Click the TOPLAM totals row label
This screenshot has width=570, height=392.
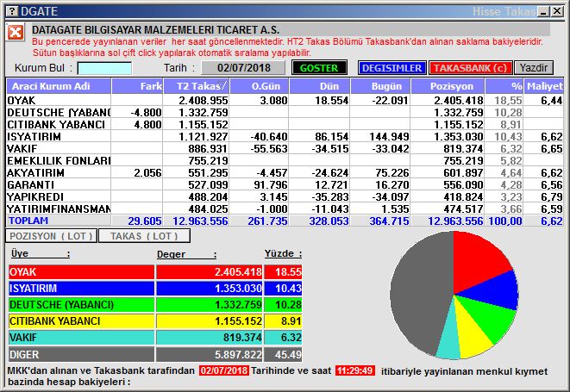click(x=28, y=221)
